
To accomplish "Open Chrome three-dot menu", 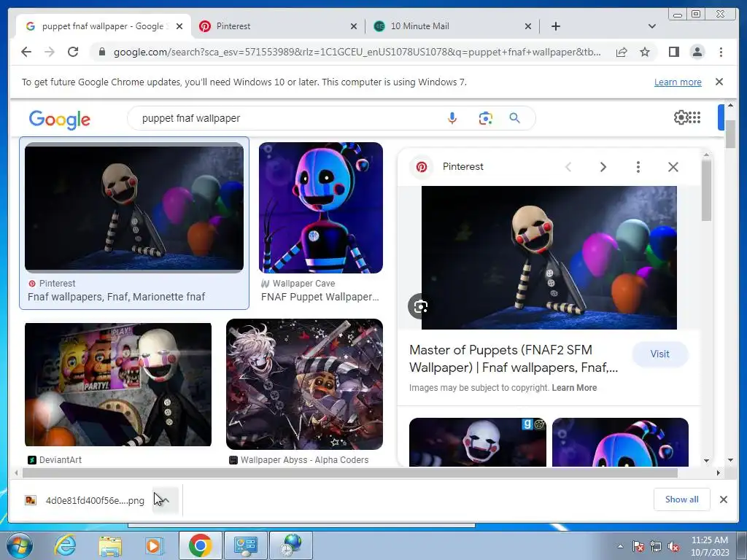I will (x=721, y=52).
